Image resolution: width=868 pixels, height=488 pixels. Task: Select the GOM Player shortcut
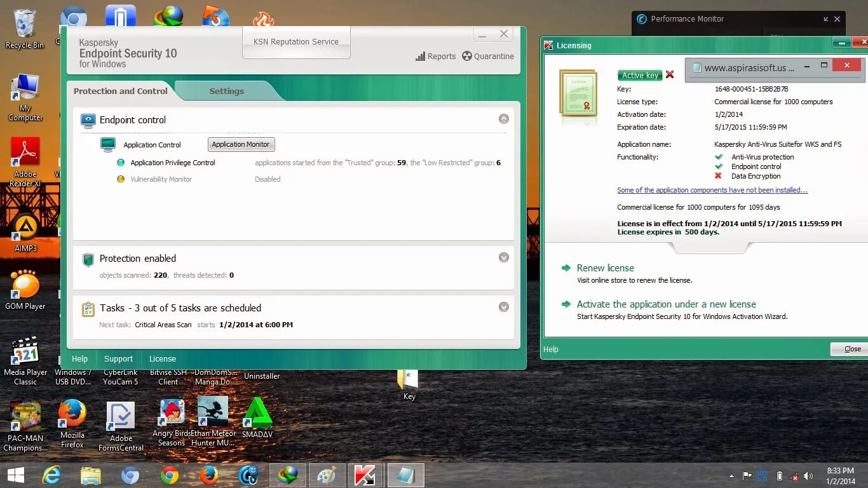click(x=25, y=290)
